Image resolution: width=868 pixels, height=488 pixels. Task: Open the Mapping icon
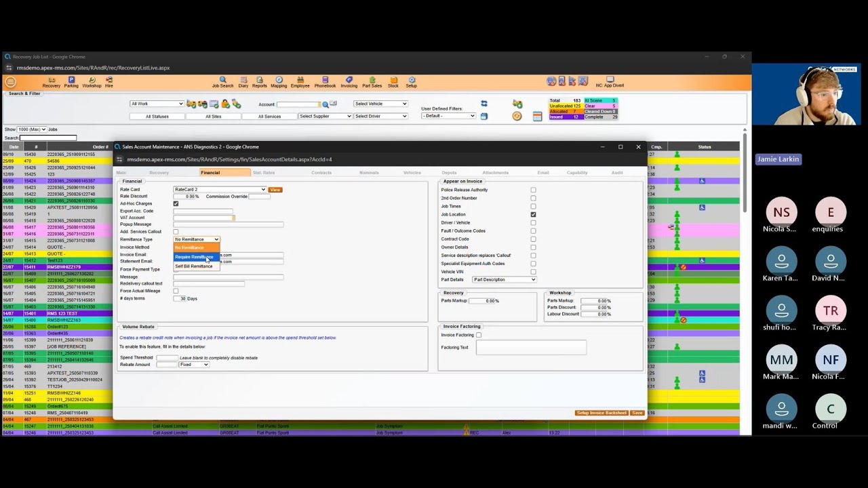pyautogui.click(x=279, y=82)
